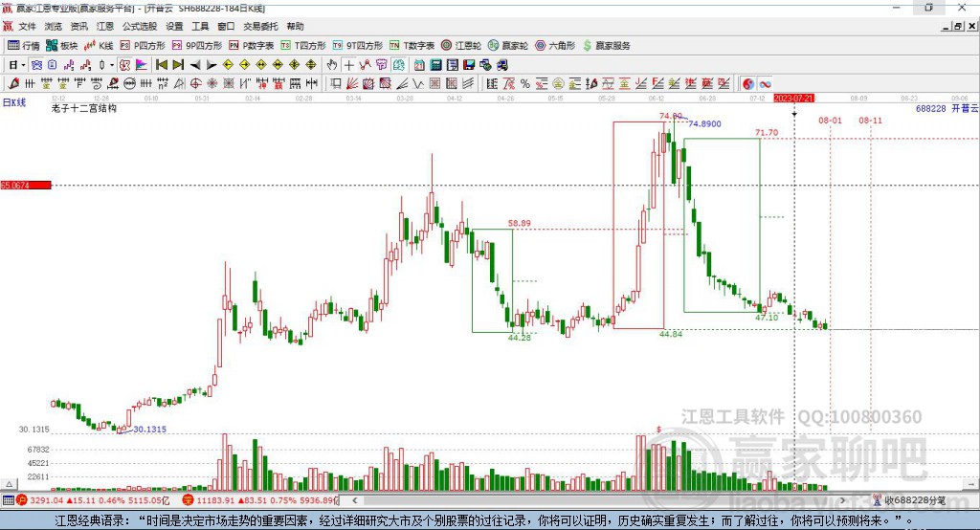Click the small arrow at volume panel right
980x530 pixels.
[970, 484]
